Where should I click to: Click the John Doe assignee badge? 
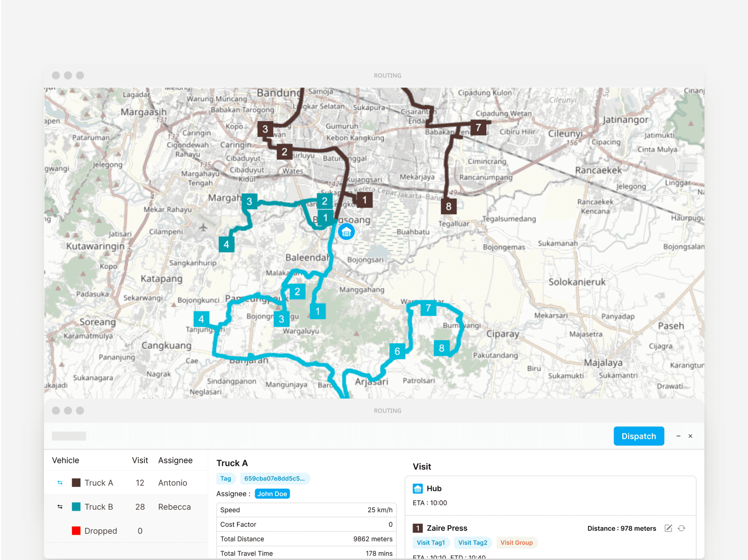click(x=272, y=494)
